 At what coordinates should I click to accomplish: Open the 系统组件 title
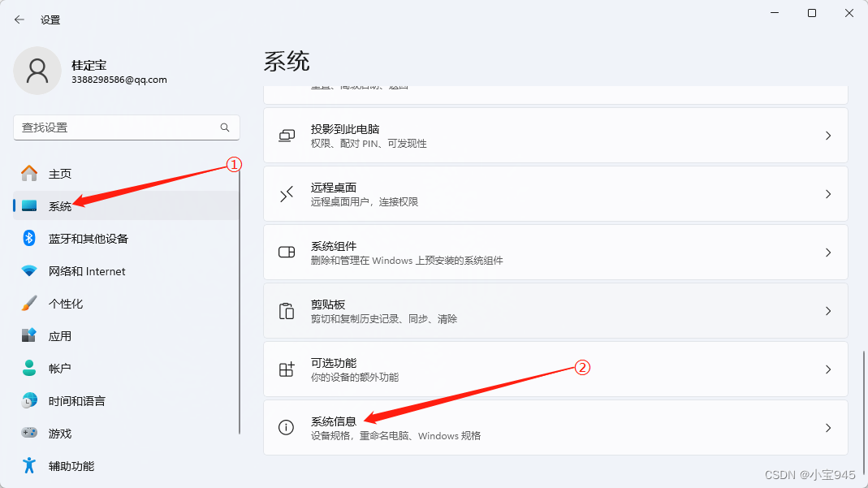333,246
